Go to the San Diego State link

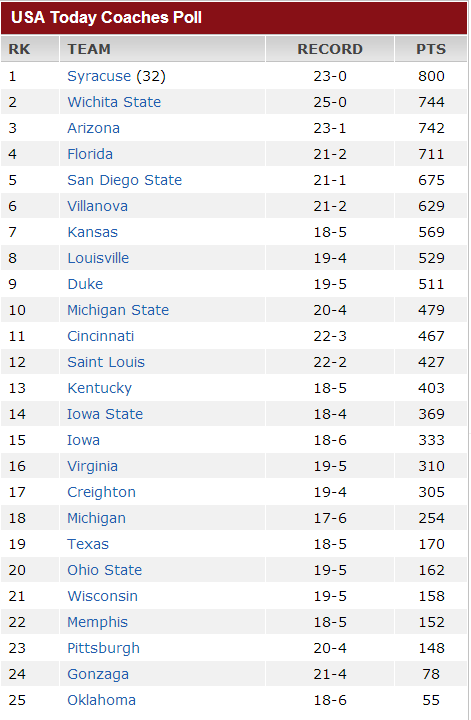pos(124,180)
